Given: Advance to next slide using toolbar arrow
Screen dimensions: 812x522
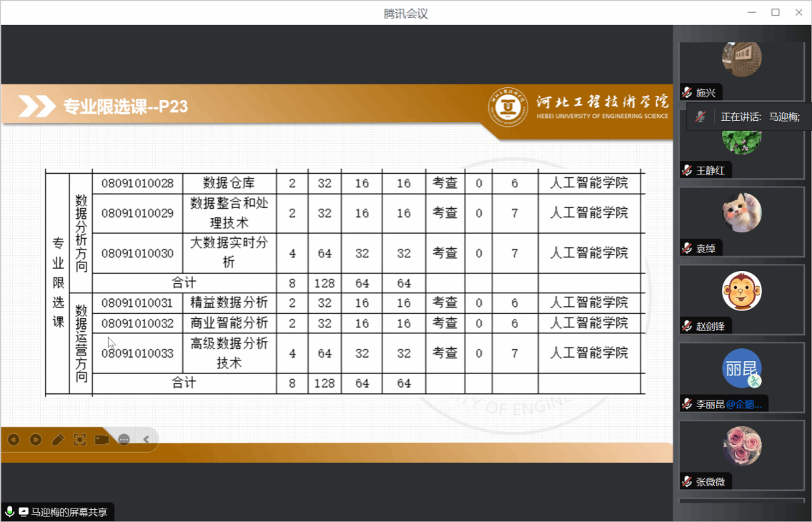Looking at the screenshot, I should (36, 440).
